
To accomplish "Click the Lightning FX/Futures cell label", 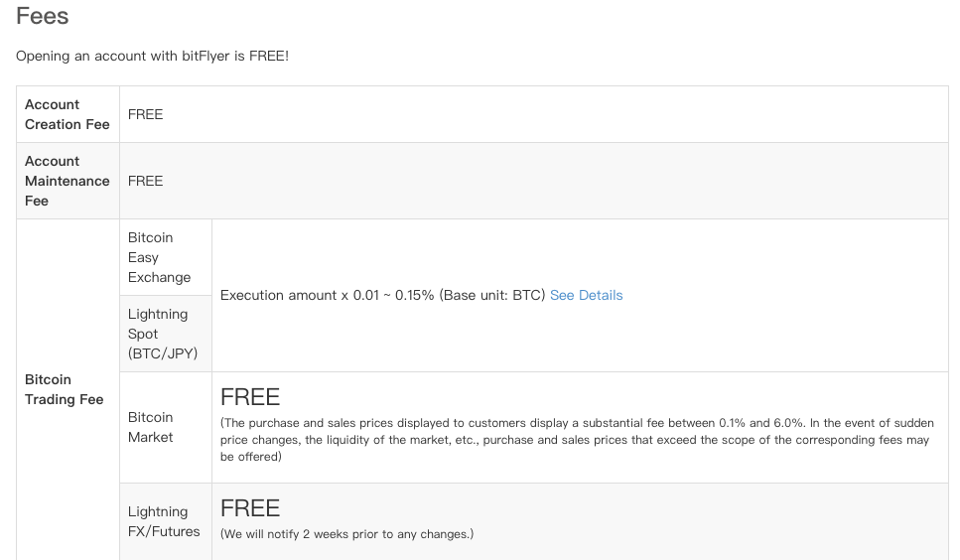I will coord(164,521).
